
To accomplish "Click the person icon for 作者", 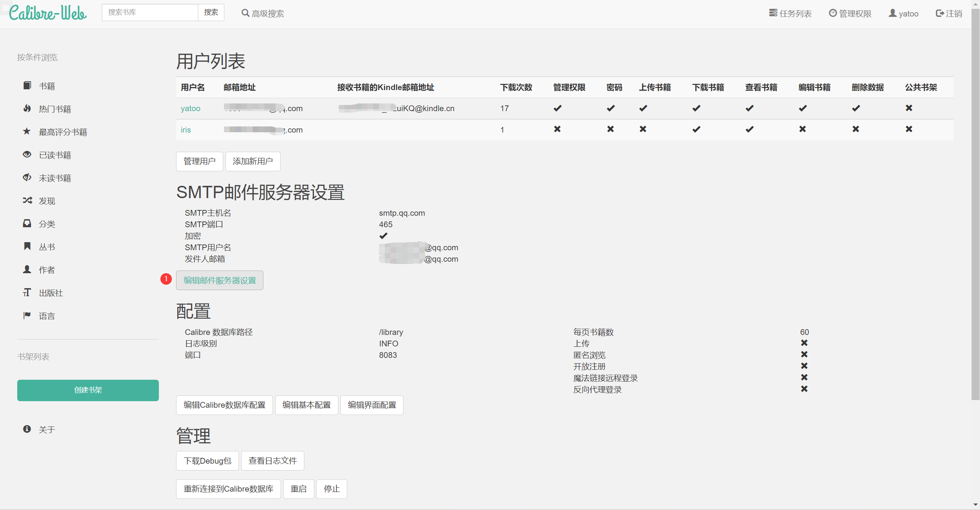I will click(27, 269).
